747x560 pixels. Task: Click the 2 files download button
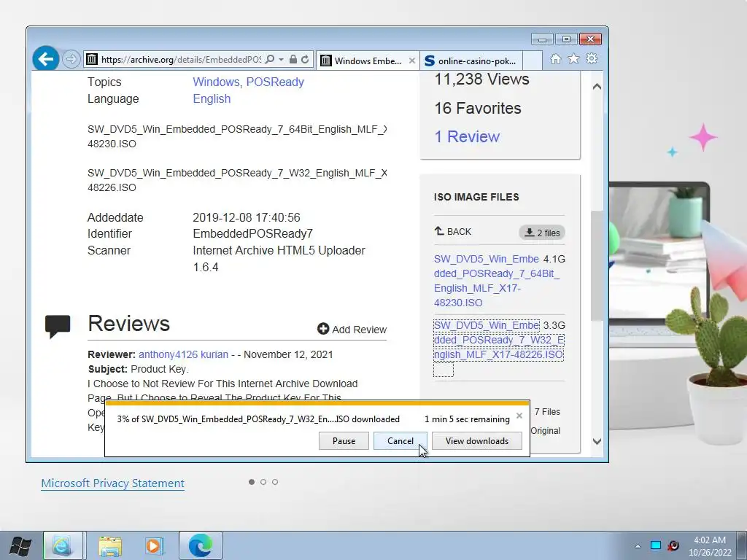click(x=542, y=233)
